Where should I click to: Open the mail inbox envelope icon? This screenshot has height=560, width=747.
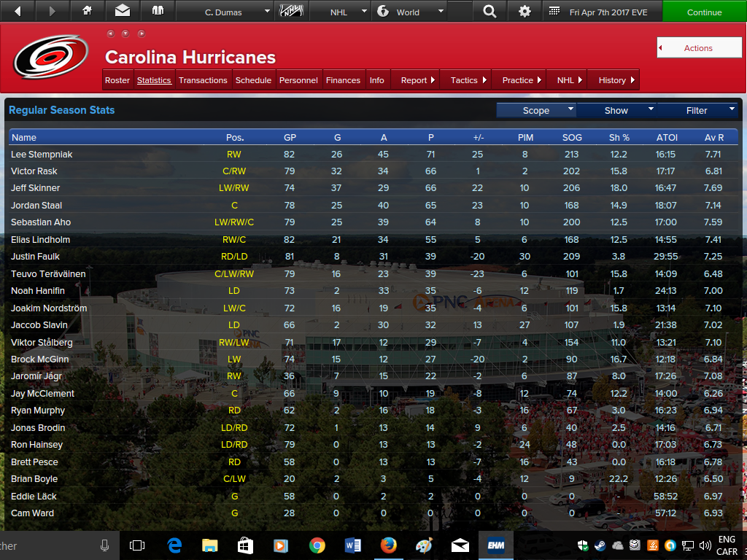tap(123, 11)
